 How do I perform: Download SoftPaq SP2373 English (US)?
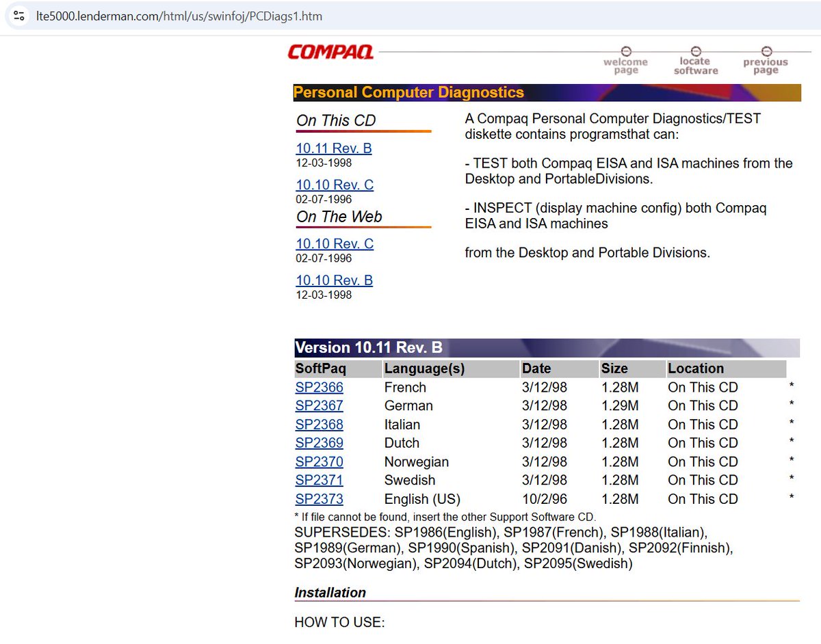[x=319, y=499]
